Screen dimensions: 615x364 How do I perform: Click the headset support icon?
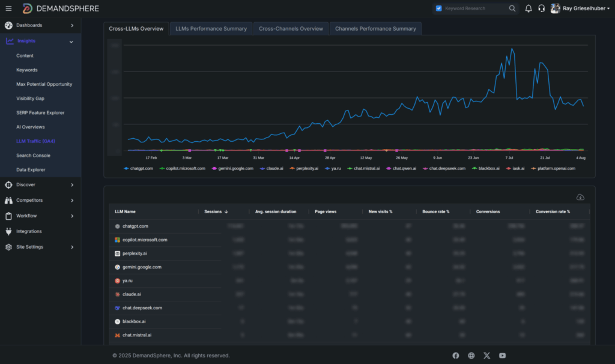(x=541, y=8)
